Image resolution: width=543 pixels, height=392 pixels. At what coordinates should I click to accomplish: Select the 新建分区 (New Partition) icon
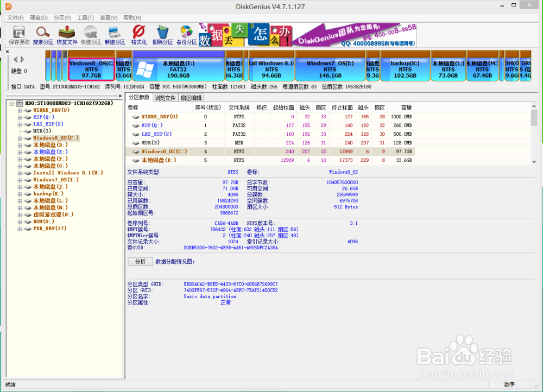tap(114, 34)
